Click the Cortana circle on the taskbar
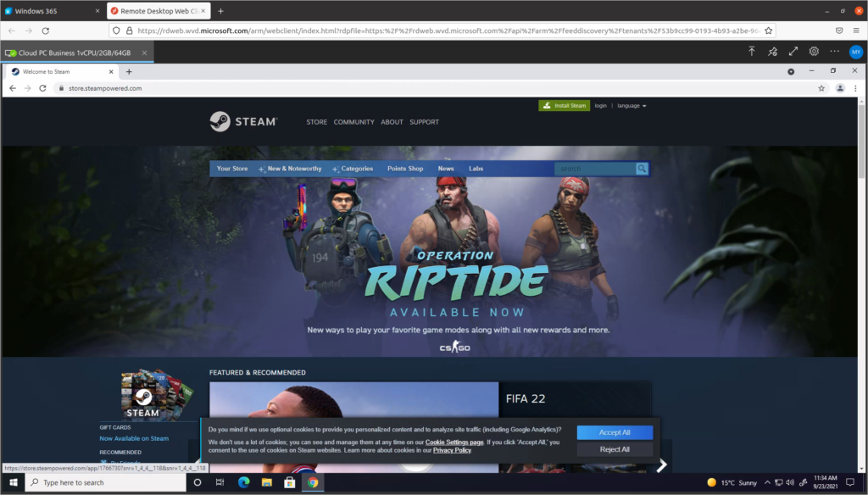868x495 pixels. tap(197, 482)
